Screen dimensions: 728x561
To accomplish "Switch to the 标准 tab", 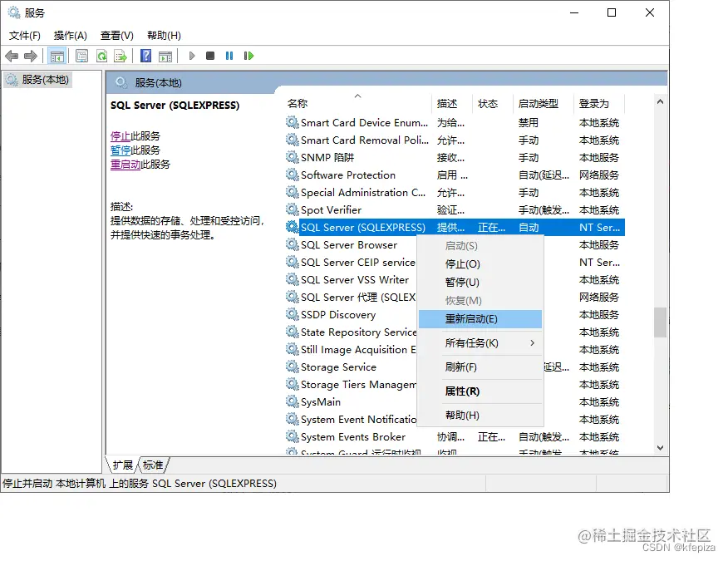I will (x=153, y=465).
